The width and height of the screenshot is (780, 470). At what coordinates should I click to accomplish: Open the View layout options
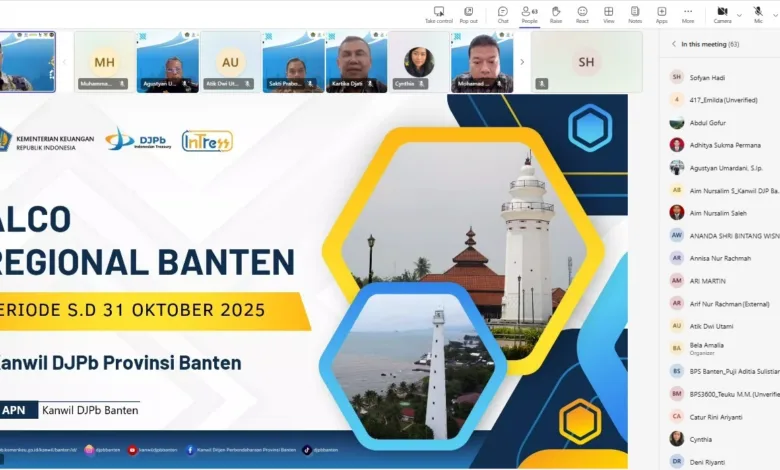coord(608,13)
